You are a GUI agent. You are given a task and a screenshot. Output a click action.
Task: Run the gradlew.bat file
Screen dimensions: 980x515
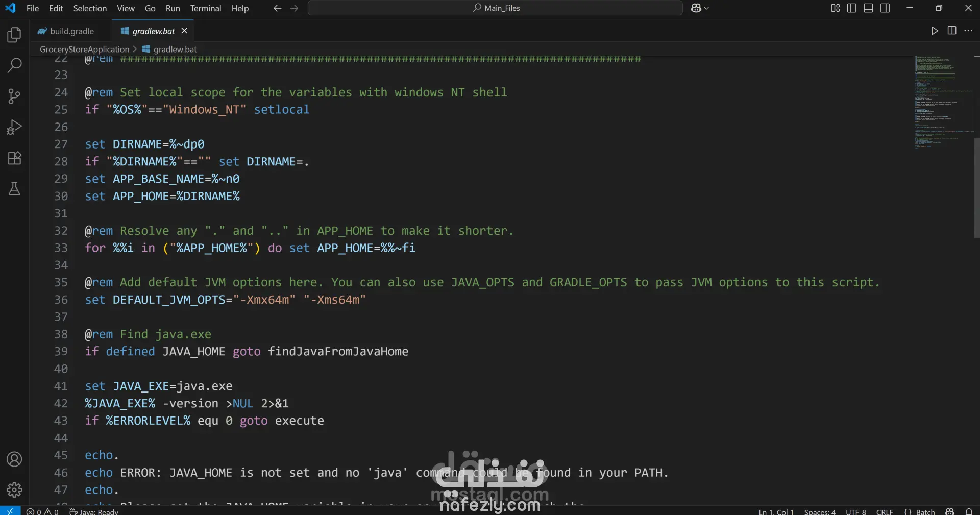pyautogui.click(x=935, y=31)
